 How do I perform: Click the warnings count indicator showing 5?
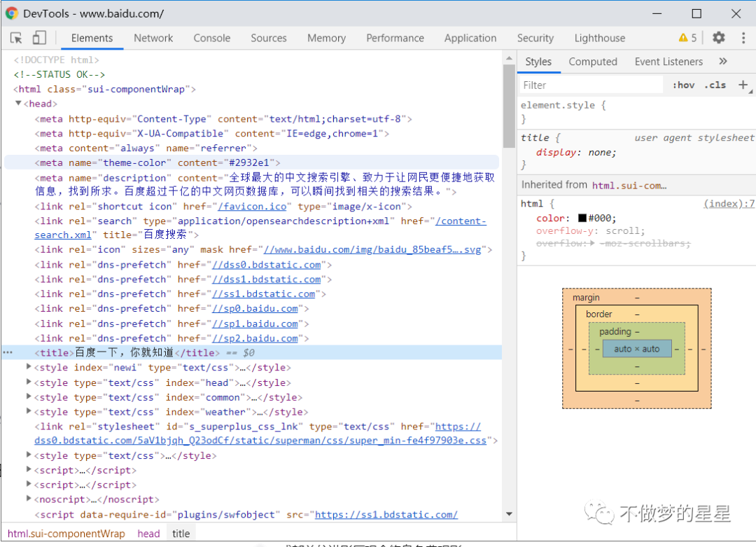pyautogui.click(x=687, y=38)
